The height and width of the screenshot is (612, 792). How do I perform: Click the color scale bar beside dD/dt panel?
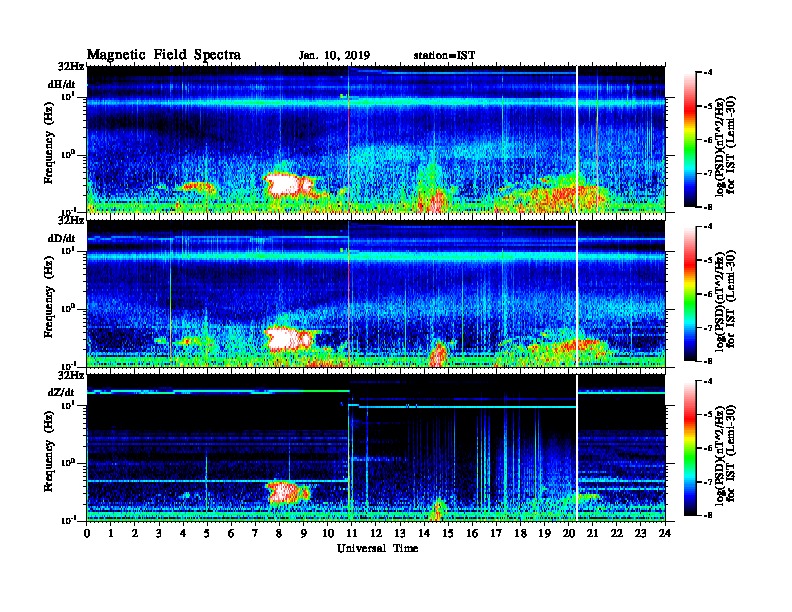point(689,294)
